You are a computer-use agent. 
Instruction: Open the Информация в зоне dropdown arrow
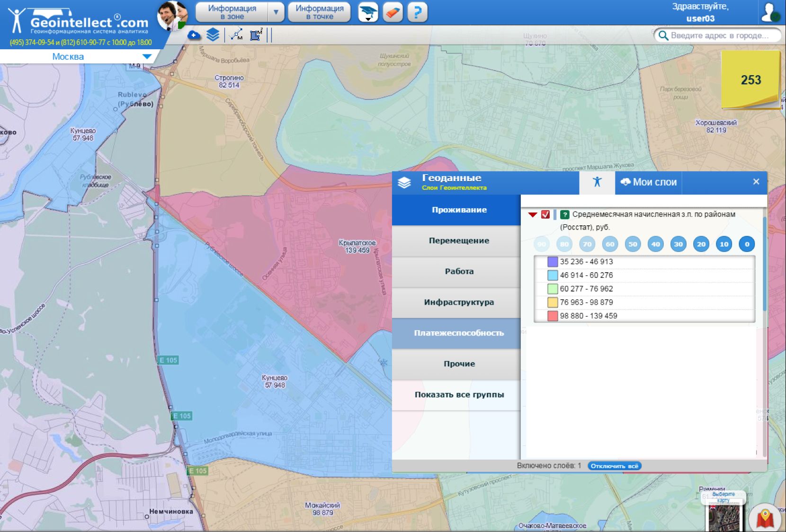[276, 12]
